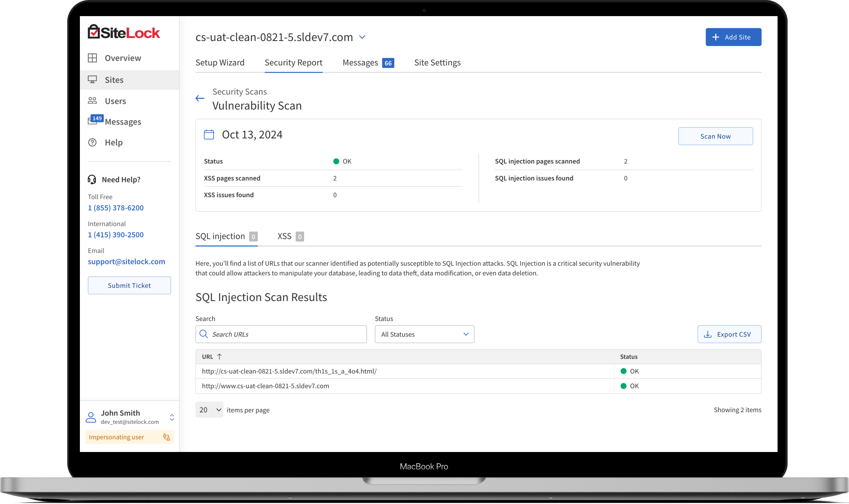Expand the site name dropdown chevron
The width and height of the screenshot is (849, 504).
click(362, 37)
